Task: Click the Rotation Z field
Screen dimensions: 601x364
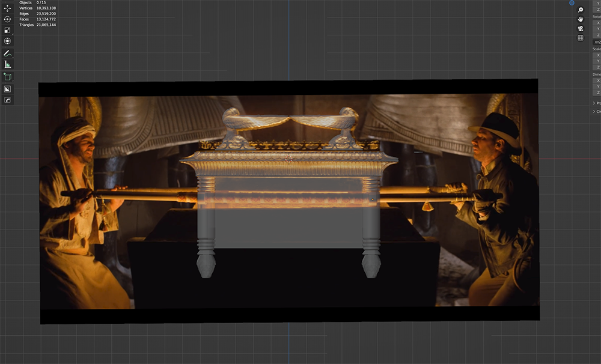Action: click(597, 35)
